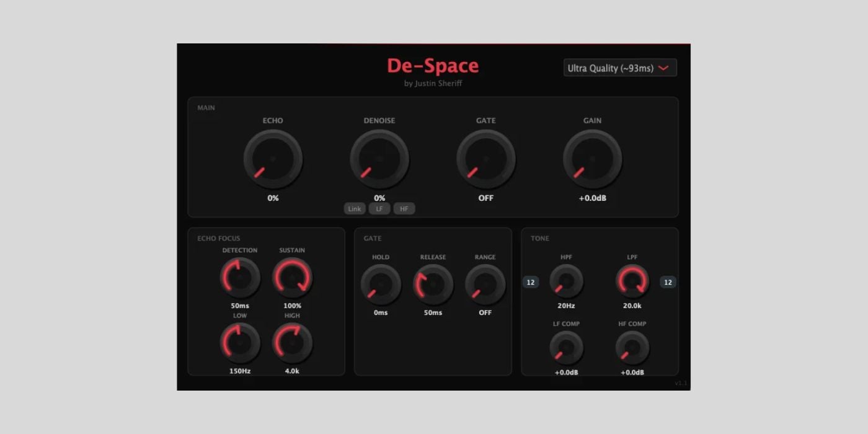Toggle the LF denoise button
Viewport: 868px width, 434px height.
click(379, 209)
